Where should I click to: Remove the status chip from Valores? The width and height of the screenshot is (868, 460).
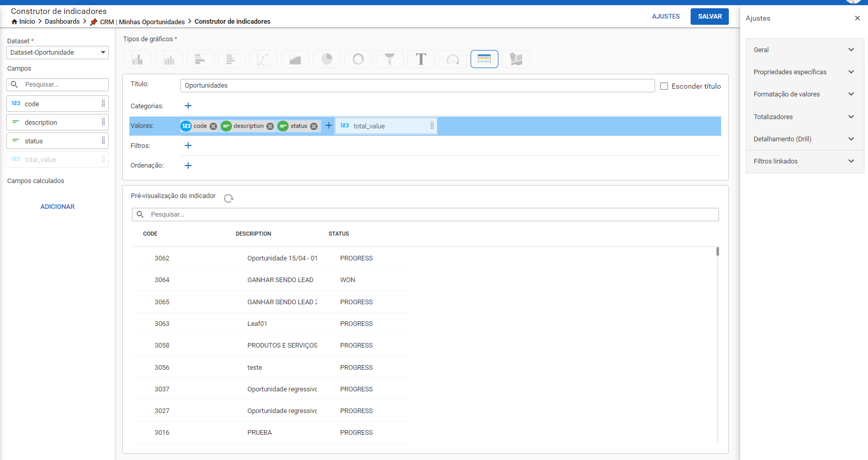tap(314, 126)
